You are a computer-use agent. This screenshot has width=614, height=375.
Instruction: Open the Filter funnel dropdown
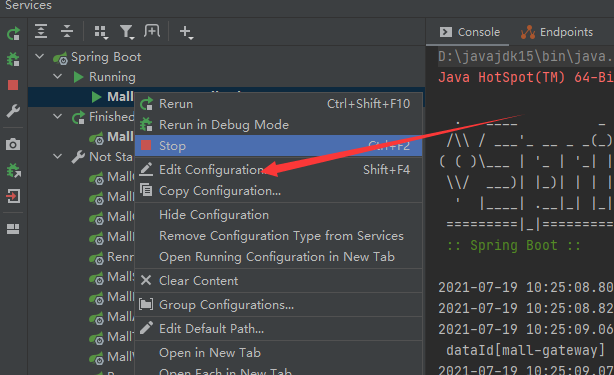(127, 32)
